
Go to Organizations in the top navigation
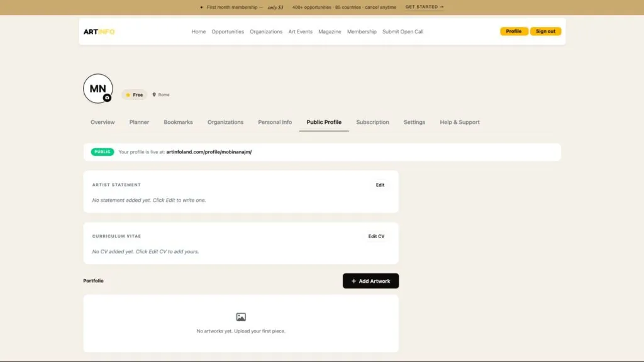[x=266, y=31]
